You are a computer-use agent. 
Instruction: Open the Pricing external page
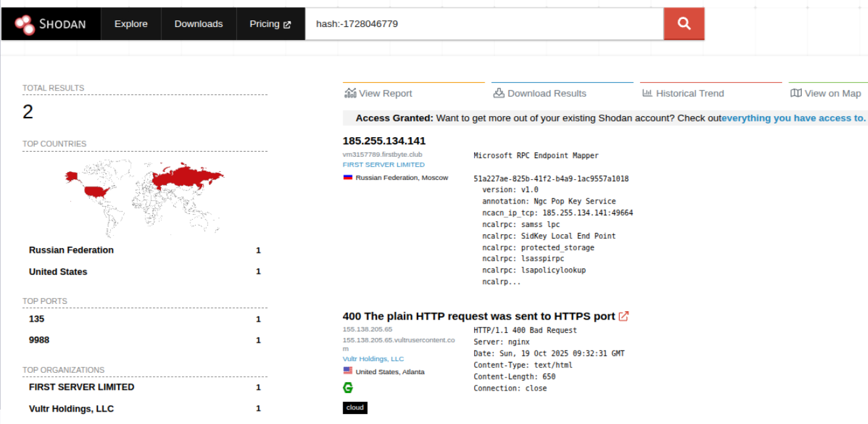tap(270, 24)
